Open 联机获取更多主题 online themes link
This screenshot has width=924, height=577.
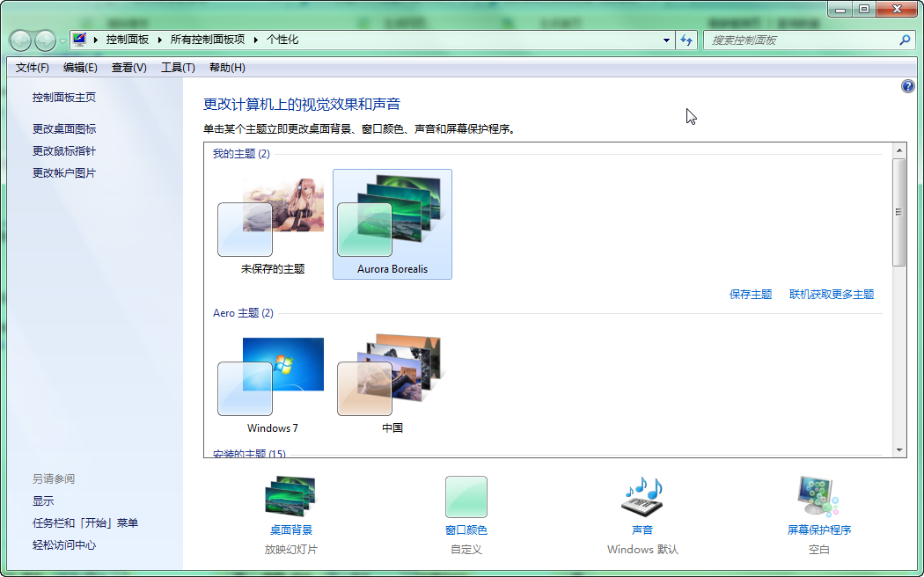[x=832, y=295]
